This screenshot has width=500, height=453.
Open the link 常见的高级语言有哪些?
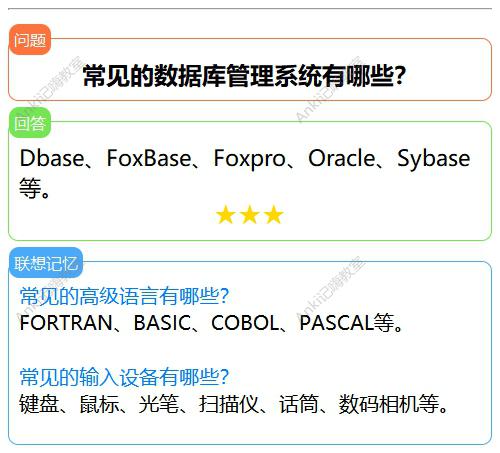(x=124, y=296)
